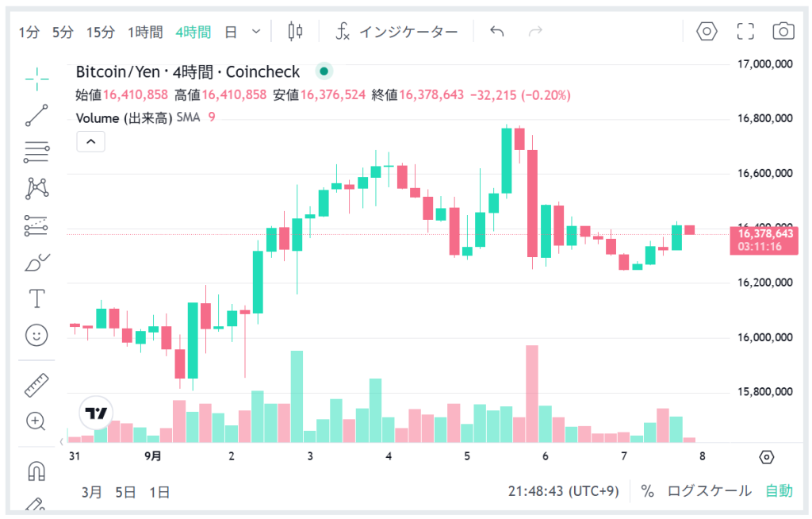
Task: Enter fullscreen mode
Action: point(745,32)
